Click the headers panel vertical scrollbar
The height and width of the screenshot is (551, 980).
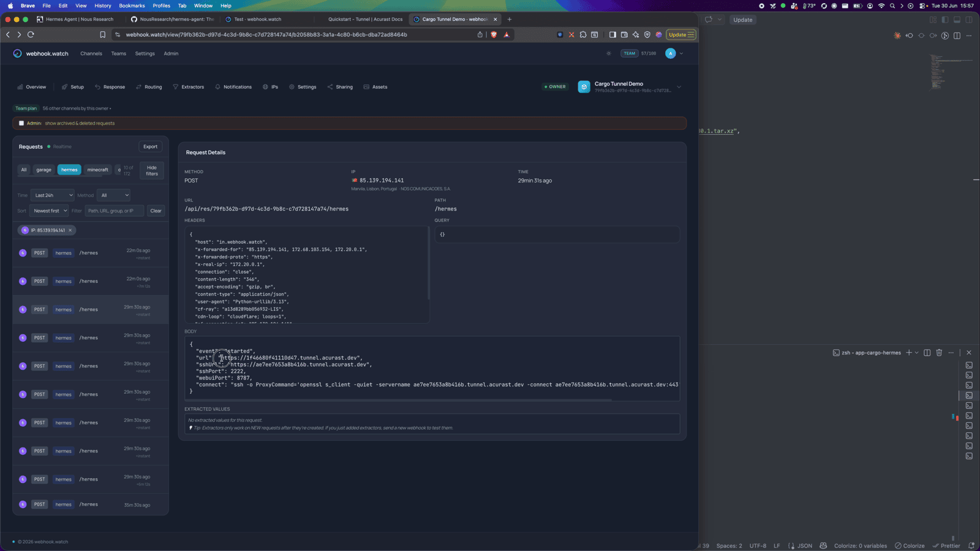(428, 263)
